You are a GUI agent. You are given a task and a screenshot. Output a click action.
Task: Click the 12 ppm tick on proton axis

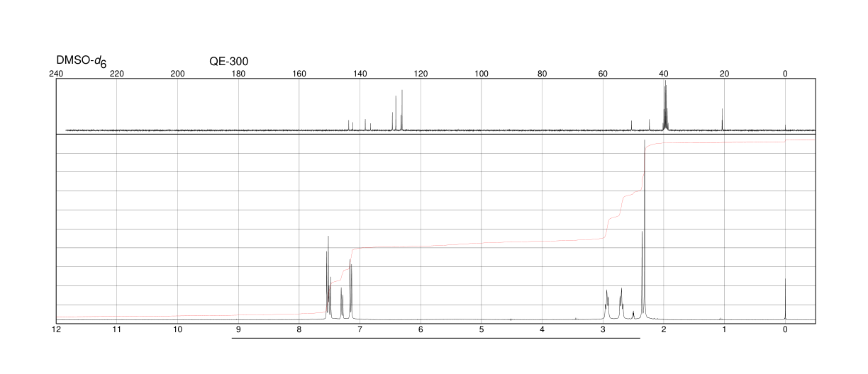tap(56, 329)
